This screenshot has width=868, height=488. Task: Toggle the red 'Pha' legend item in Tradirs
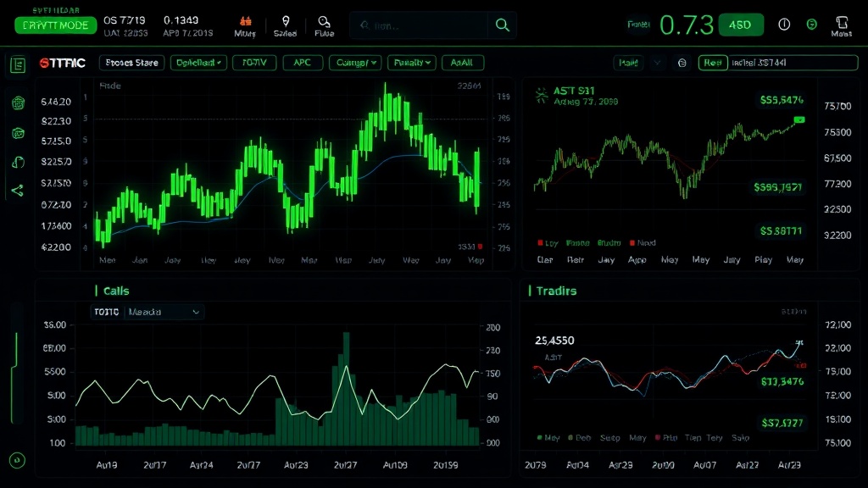666,438
